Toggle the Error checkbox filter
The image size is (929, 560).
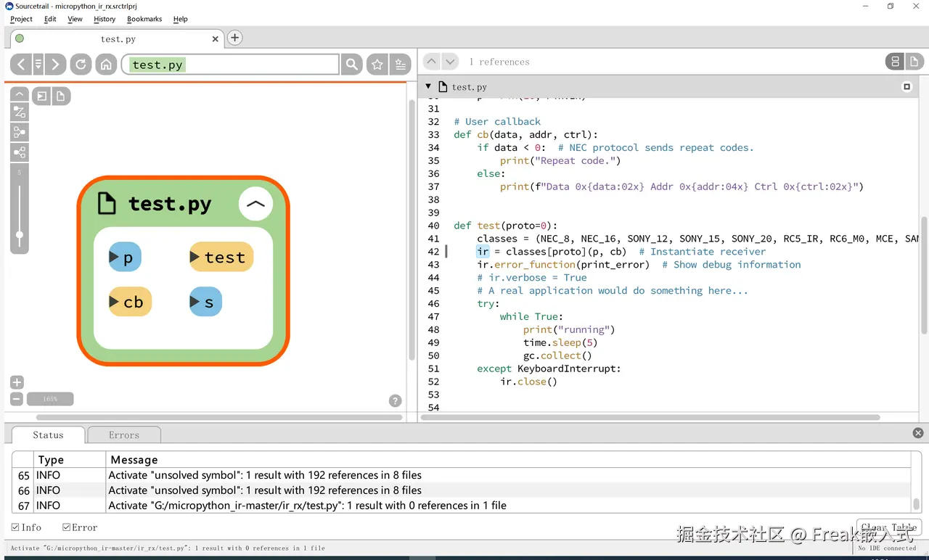[x=66, y=527]
